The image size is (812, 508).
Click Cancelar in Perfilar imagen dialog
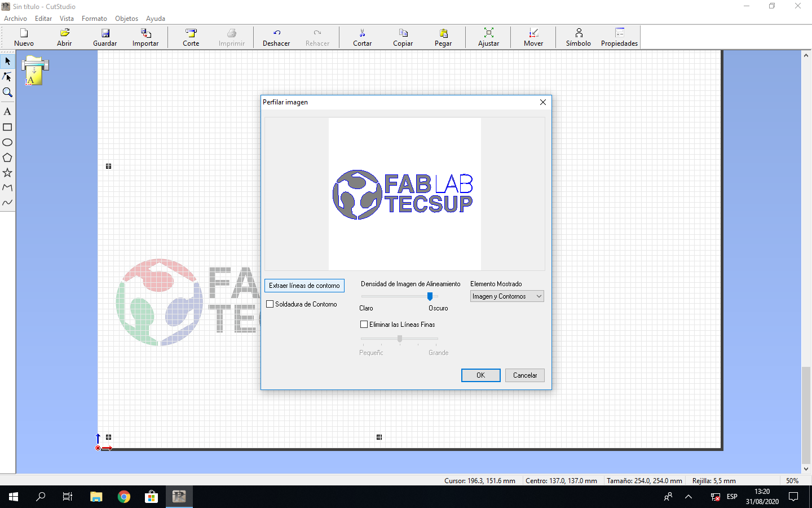click(x=525, y=375)
